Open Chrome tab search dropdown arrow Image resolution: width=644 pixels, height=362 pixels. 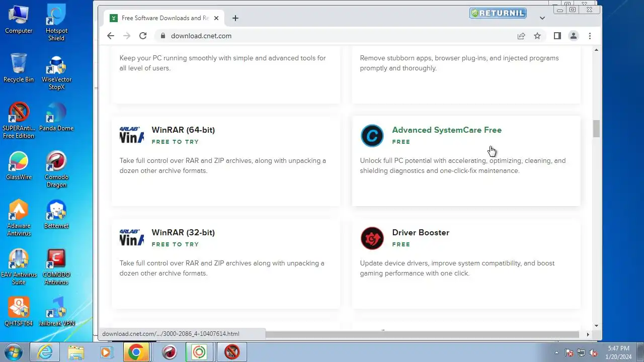(x=542, y=18)
